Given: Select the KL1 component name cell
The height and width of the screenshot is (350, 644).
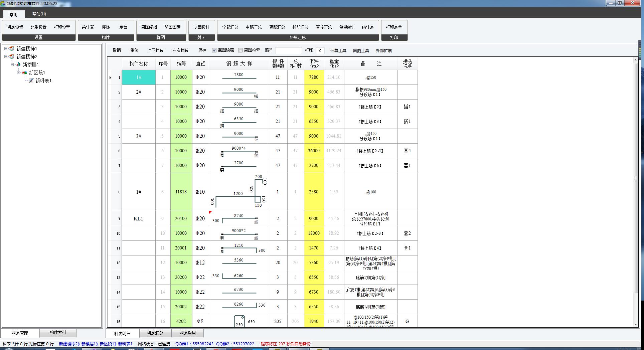Looking at the screenshot, I should (139, 219).
